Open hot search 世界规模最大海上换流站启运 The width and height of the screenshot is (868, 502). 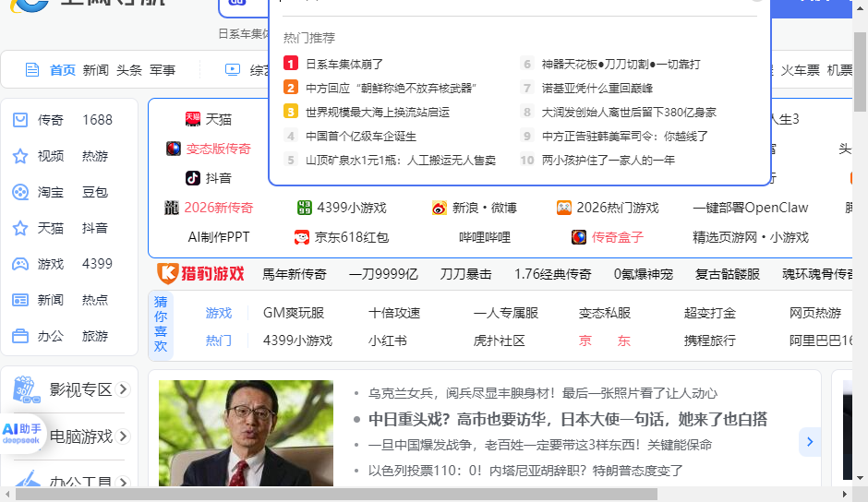pyautogui.click(x=378, y=113)
